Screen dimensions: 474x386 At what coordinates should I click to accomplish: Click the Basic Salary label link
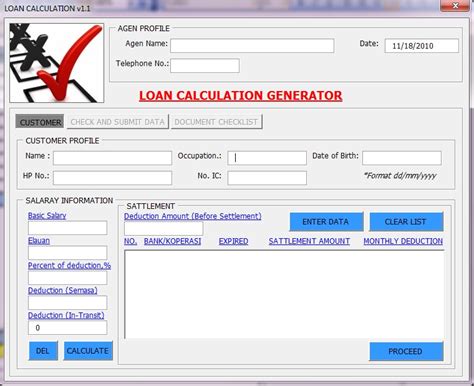(47, 216)
